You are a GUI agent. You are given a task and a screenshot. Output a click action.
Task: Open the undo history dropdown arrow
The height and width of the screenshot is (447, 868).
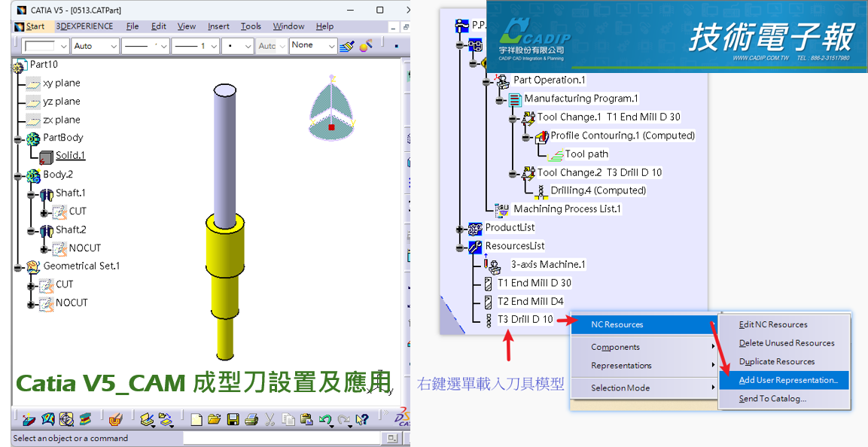(x=331, y=425)
